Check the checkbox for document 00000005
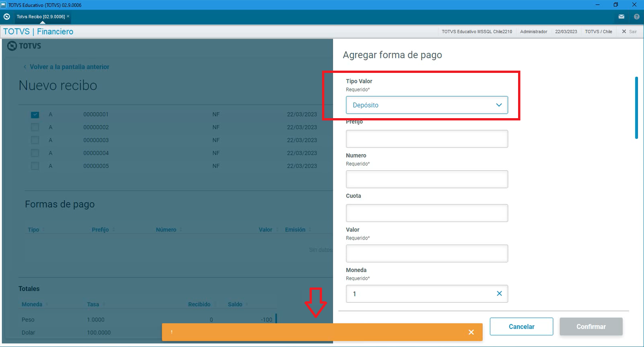 point(35,166)
